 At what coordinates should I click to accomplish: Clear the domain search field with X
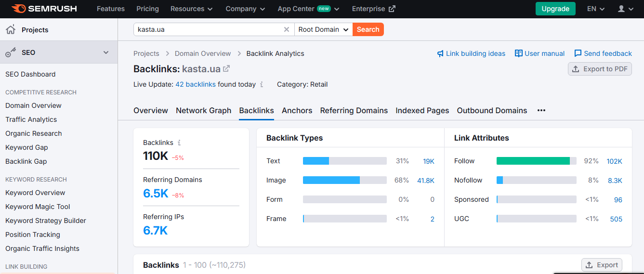pyautogui.click(x=287, y=29)
